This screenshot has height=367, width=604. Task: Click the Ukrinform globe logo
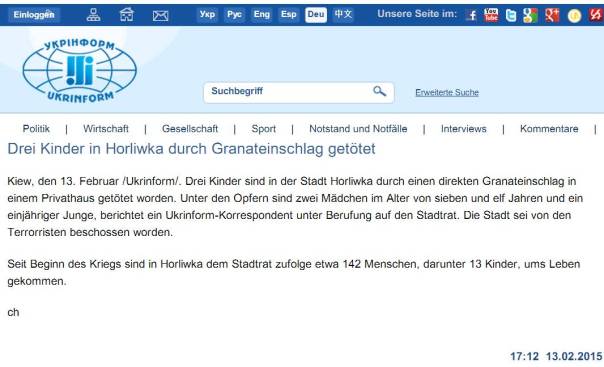pos(80,71)
